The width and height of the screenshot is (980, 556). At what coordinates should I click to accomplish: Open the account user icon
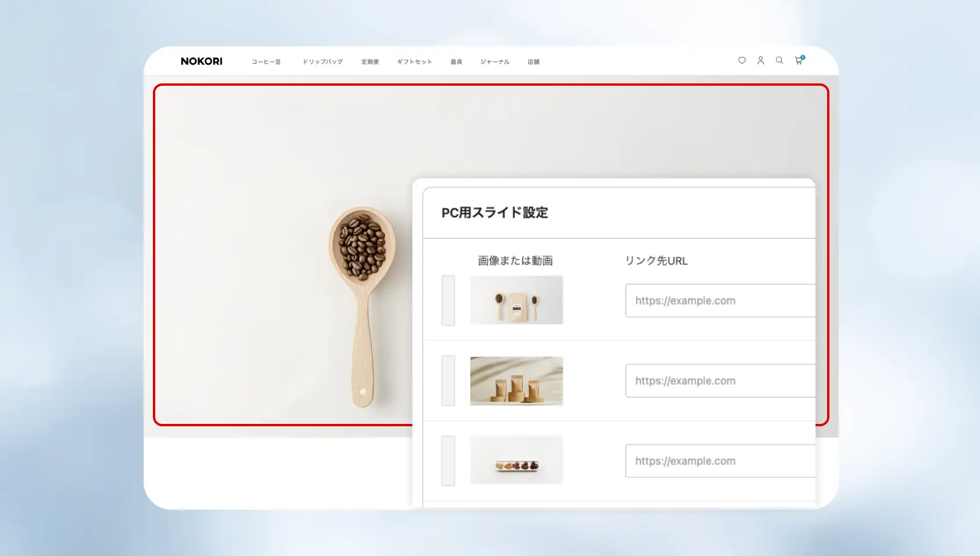click(x=760, y=60)
